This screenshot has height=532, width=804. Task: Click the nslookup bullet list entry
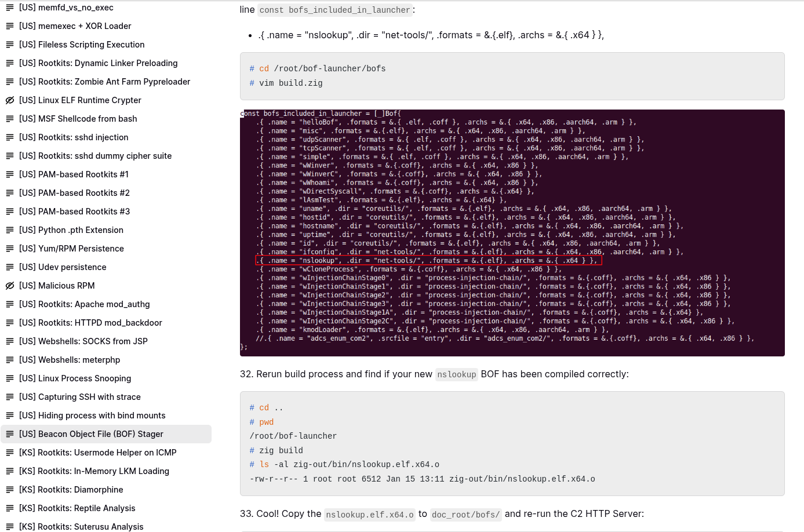[431, 35]
